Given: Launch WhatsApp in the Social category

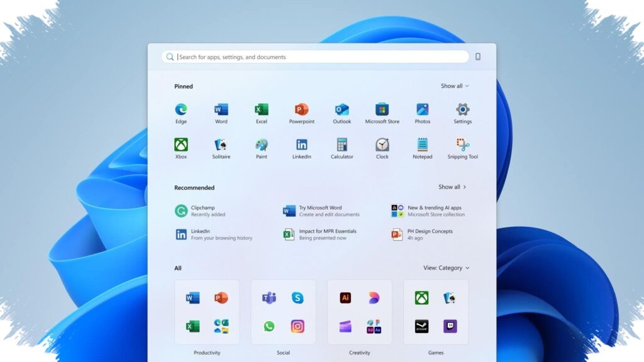Looking at the screenshot, I should coord(269,326).
